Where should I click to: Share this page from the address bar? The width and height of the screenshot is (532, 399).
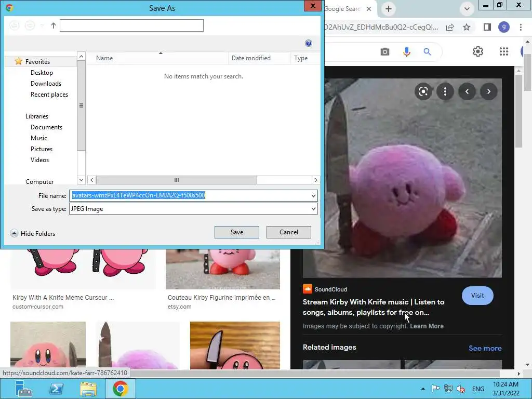coord(450,27)
